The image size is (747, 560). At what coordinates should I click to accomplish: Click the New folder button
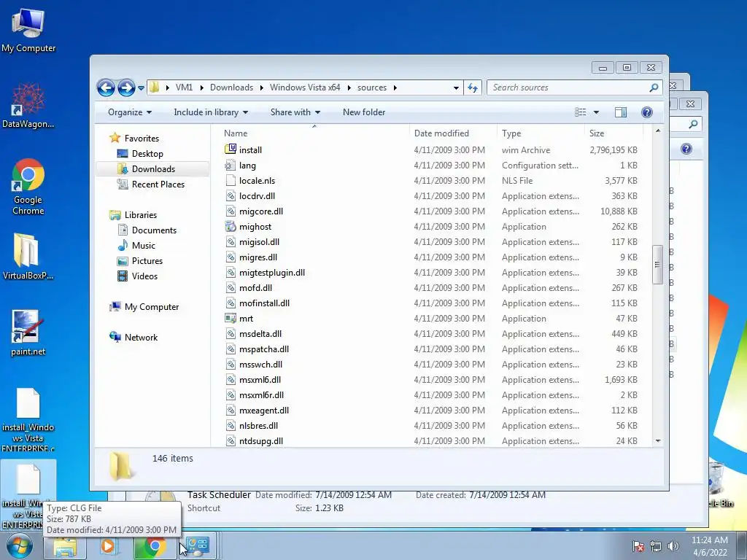364,112
